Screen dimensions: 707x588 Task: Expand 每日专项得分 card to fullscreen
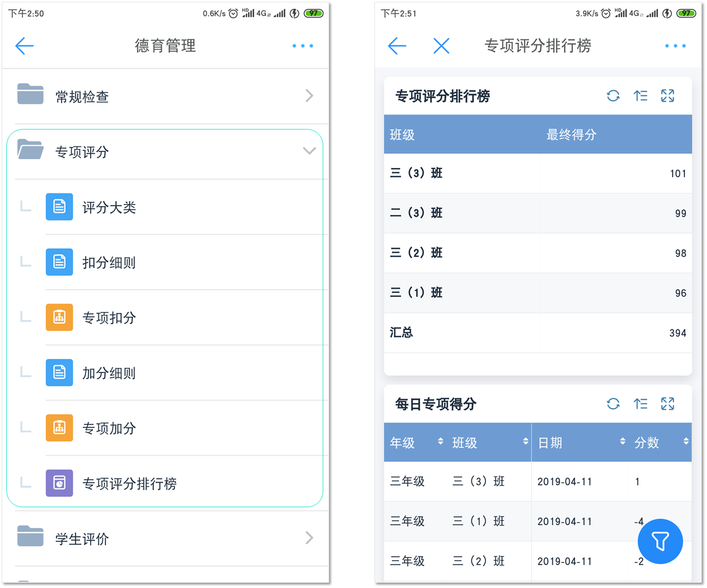pyautogui.click(x=667, y=404)
